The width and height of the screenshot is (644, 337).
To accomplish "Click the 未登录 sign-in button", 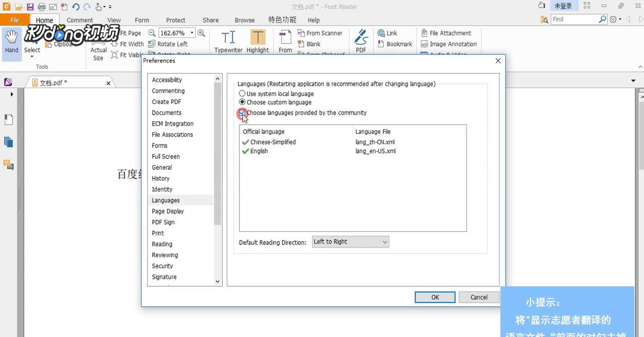I will 563,6.
